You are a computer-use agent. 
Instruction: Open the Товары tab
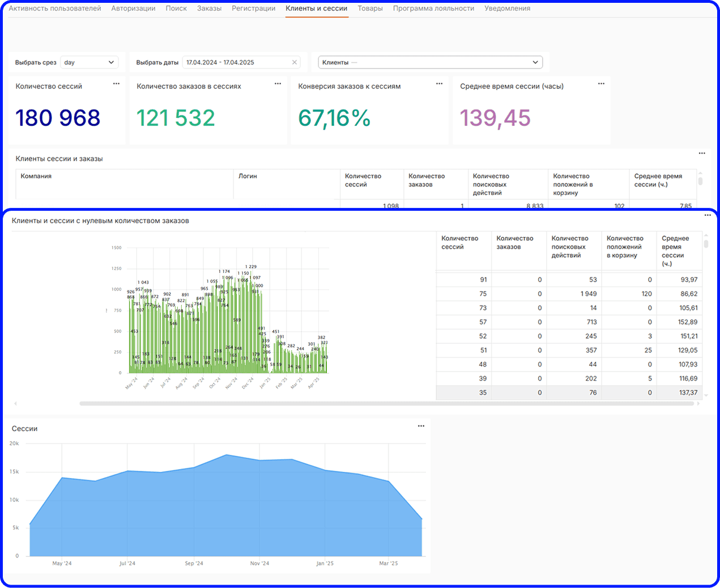click(370, 8)
